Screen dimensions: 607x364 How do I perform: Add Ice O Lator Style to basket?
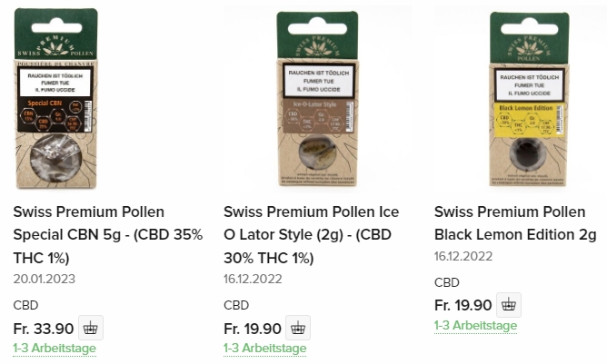pos(298,328)
